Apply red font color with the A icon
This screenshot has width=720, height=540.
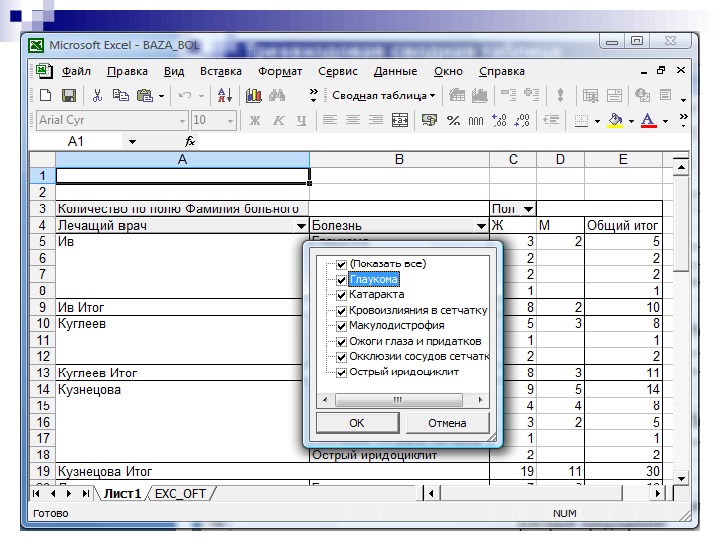click(x=648, y=120)
